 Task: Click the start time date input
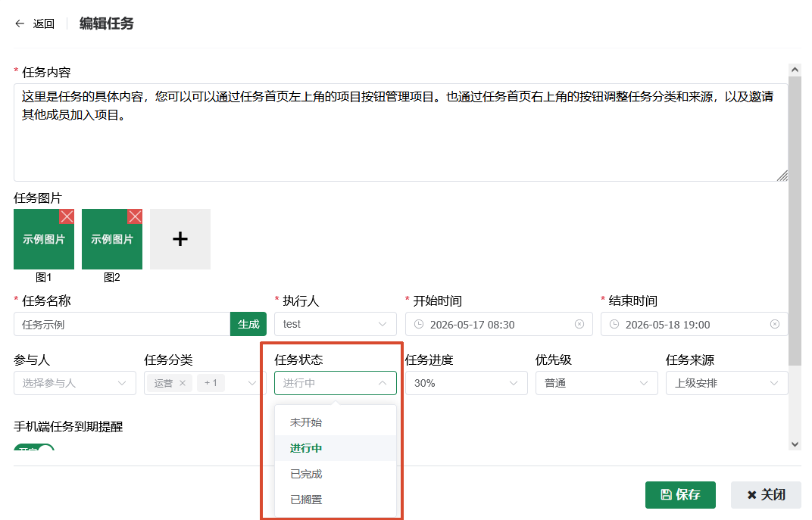pyautogui.click(x=498, y=324)
